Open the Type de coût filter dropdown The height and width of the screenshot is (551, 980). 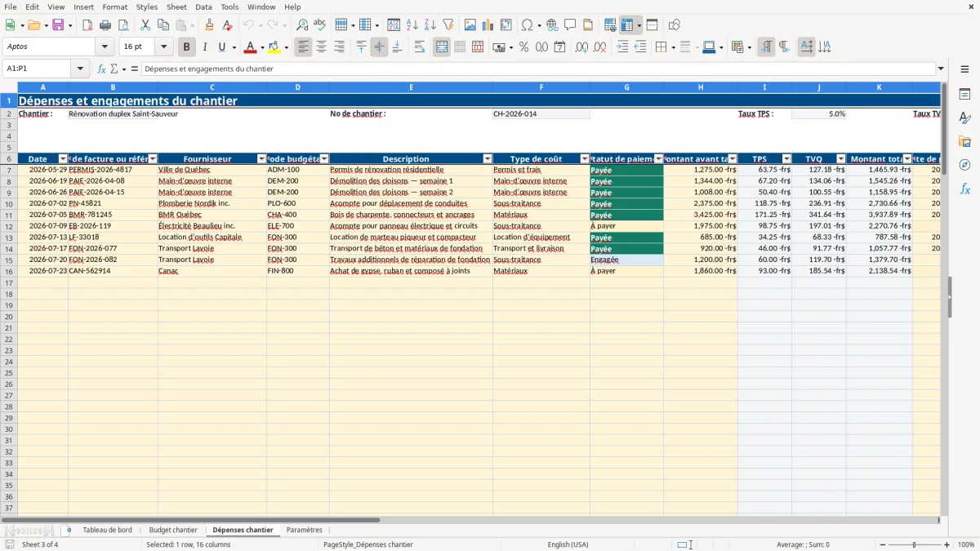[585, 159]
